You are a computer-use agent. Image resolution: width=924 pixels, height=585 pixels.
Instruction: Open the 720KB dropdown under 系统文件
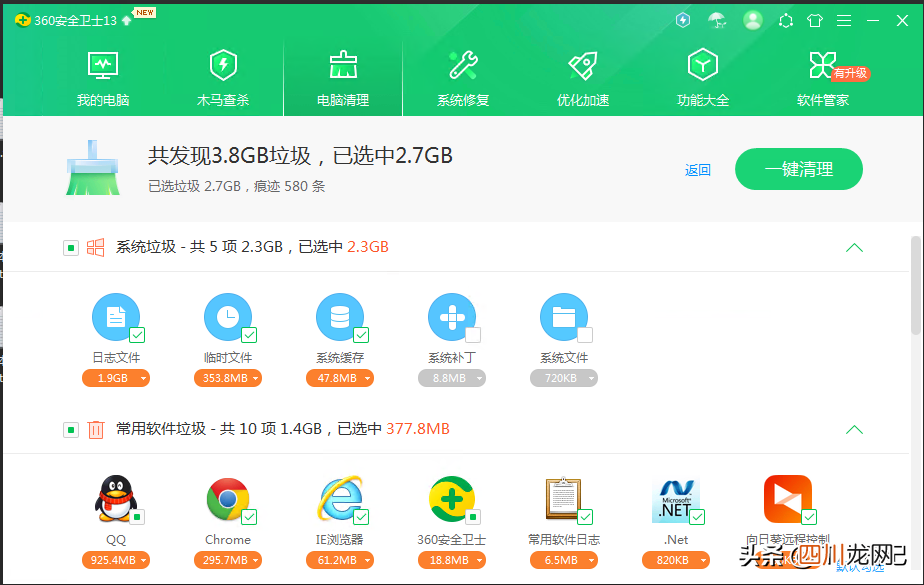[x=564, y=378]
